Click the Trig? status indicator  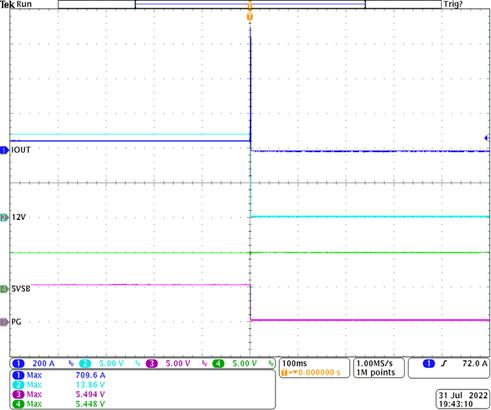(453, 4)
